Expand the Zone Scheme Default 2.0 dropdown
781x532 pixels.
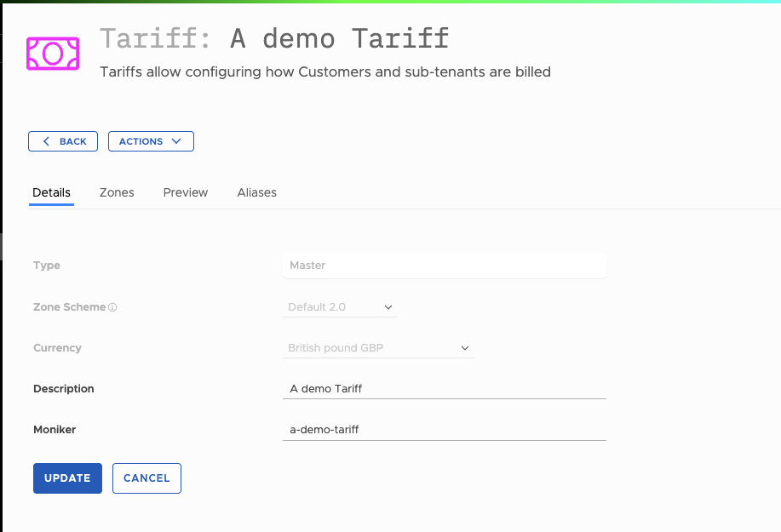pyautogui.click(x=340, y=307)
